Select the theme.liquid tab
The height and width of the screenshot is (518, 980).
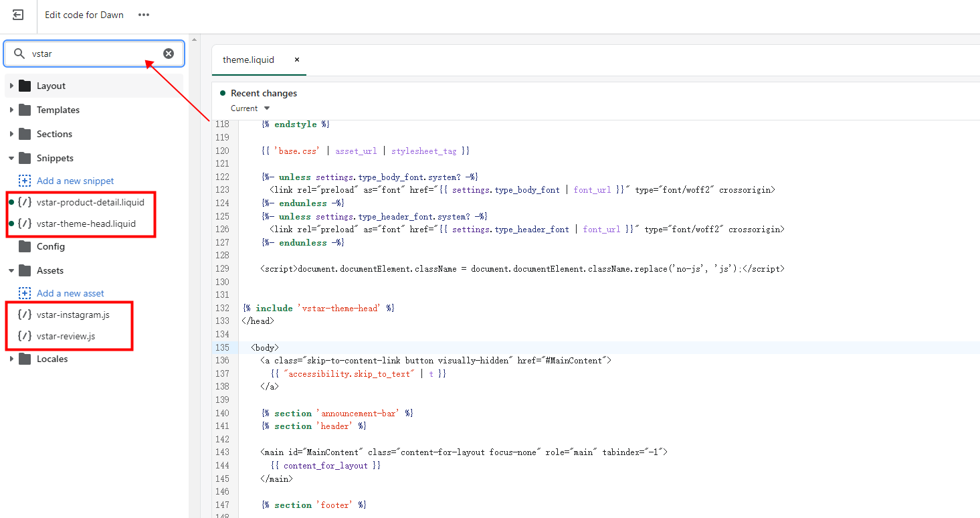(x=248, y=60)
